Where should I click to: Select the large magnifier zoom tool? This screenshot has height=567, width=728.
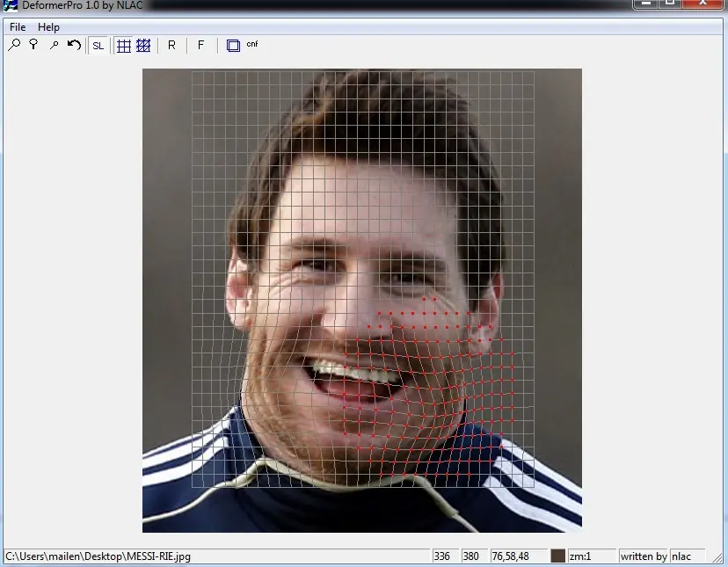pyautogui.click(x=14, y=45)
